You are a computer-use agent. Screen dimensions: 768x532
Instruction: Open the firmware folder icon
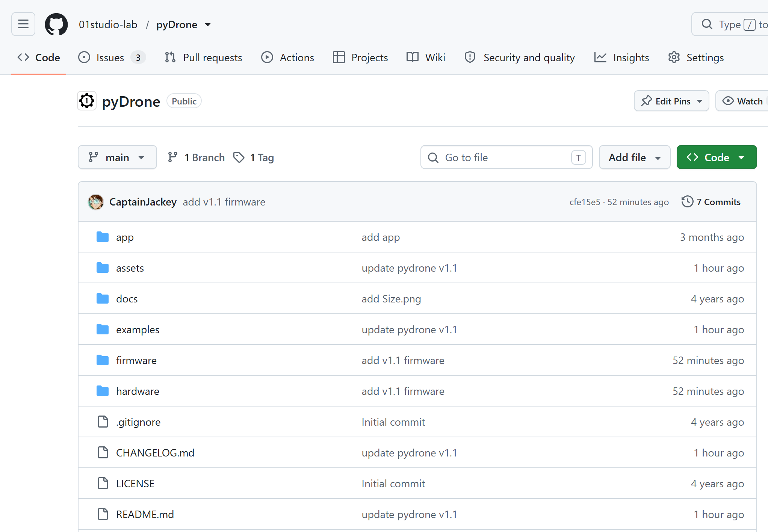103,360
